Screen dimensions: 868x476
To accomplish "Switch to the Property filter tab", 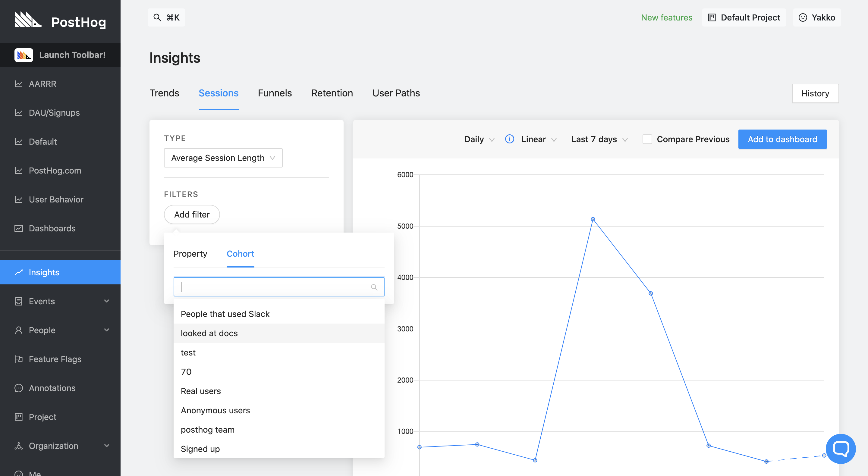I will tap(190, 254).
